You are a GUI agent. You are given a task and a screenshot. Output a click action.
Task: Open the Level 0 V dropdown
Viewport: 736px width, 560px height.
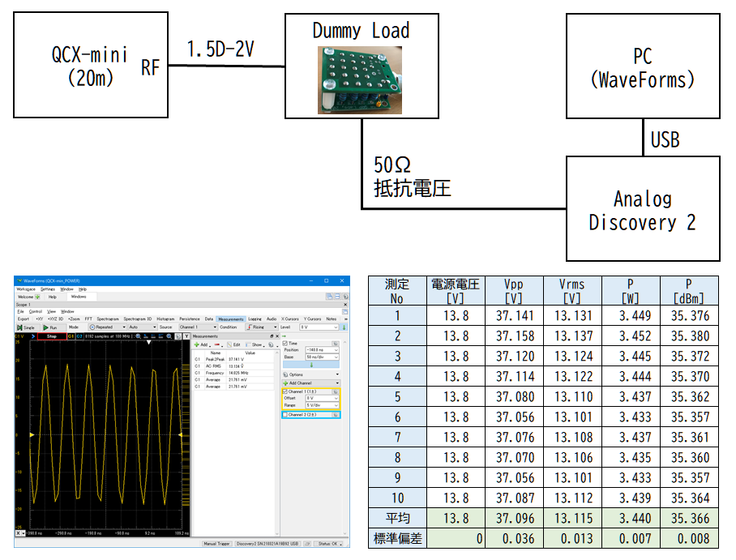319,327
